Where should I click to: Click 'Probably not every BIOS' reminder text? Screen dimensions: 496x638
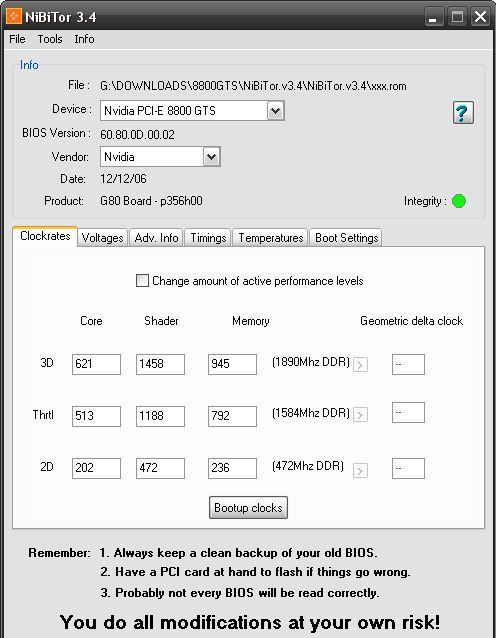(x=240, y=593)
